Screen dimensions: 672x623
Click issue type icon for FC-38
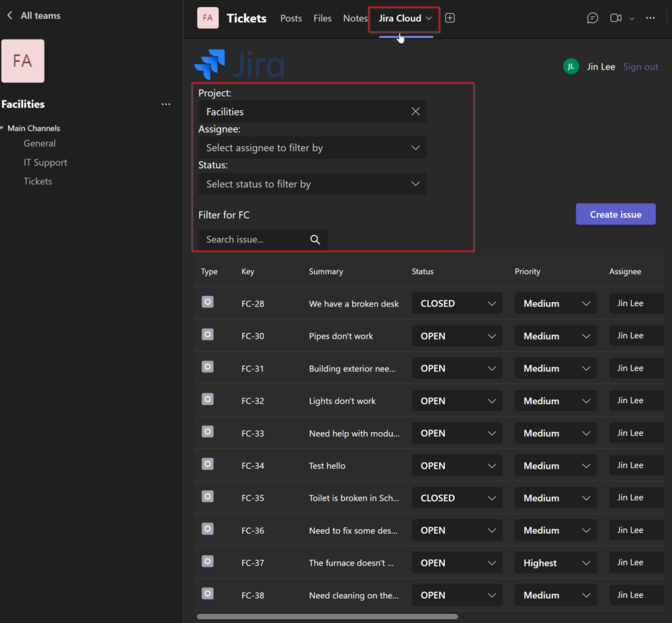coord(208,593)
